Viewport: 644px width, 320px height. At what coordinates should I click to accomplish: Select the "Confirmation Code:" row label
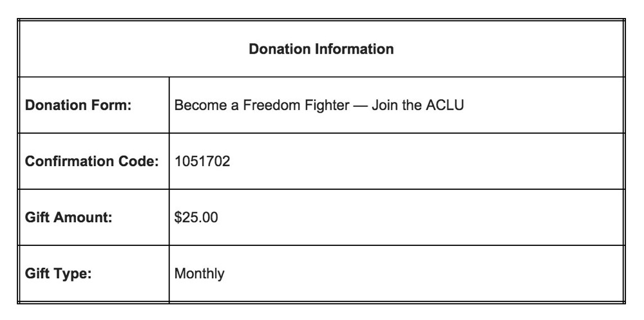coord(91,161)
